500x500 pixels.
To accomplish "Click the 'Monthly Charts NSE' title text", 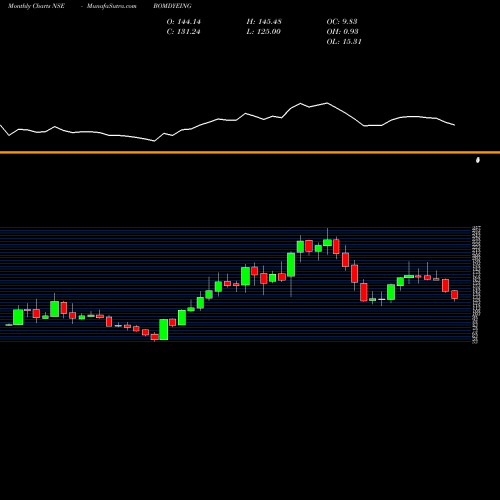I will [x=36, y=6].
